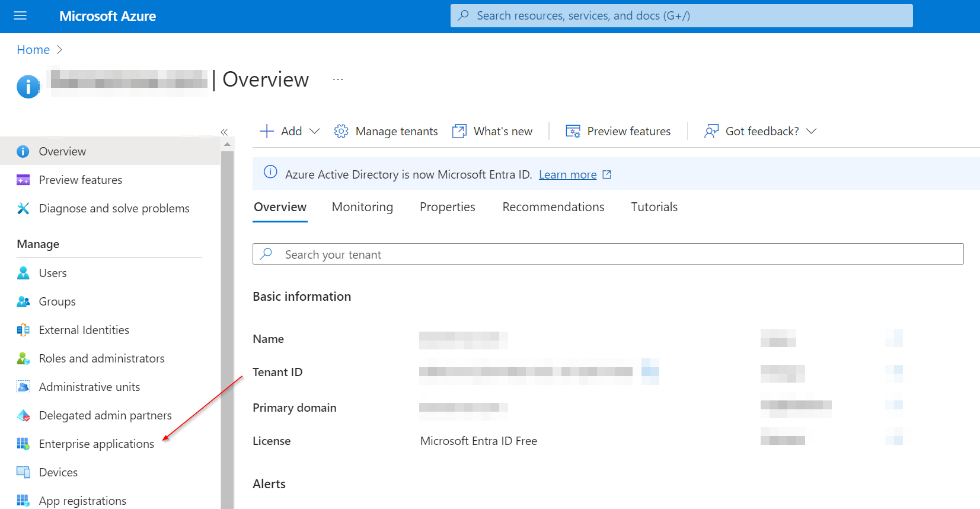Click the Manage tenants gear icon
Image resolution: width=980 pixels, height=509 pixels.
[x=341, y=131]
